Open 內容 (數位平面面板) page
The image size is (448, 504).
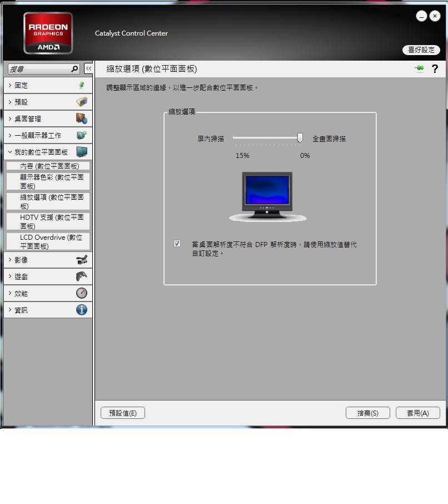[48, 166]
